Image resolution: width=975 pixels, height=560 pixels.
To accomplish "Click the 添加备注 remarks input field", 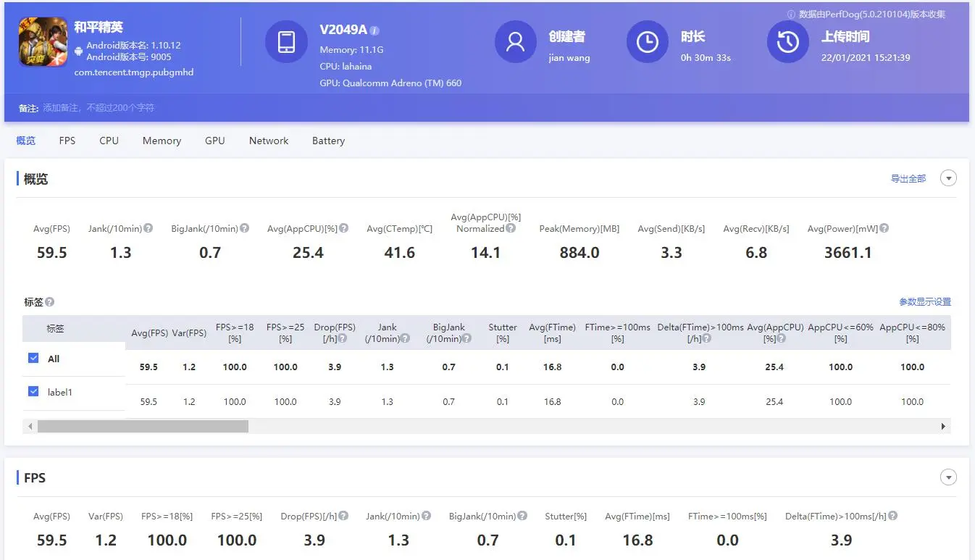I will click(98, 108).
